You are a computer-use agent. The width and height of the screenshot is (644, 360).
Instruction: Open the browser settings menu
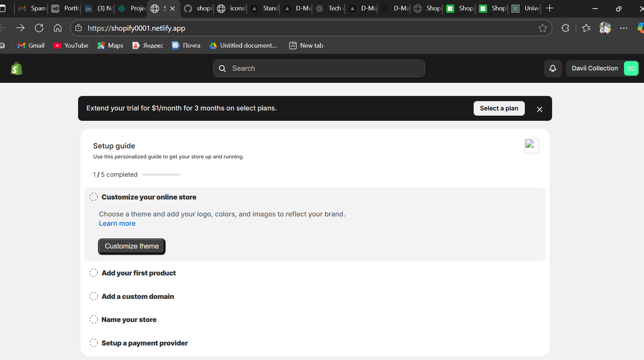624,28
